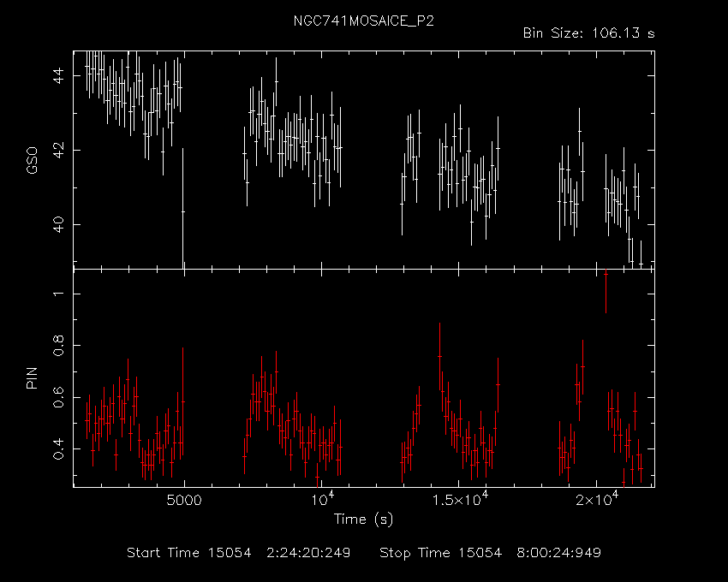Viewport: 728px width, 582px height.
Task: Click the 0.6 tick label on the PIN axis
Action: 59,397
